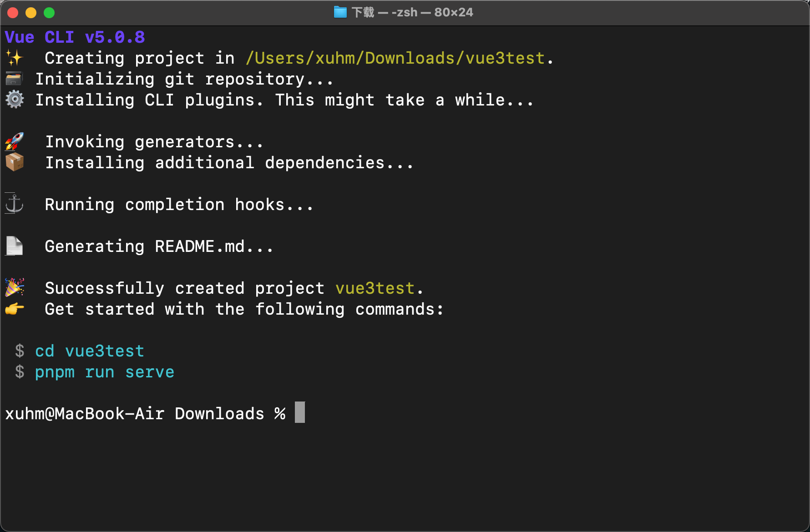The width and height of the screenshot is (810, 532).
Task: Minimize the terminal with yellow button
Action: 31,13
